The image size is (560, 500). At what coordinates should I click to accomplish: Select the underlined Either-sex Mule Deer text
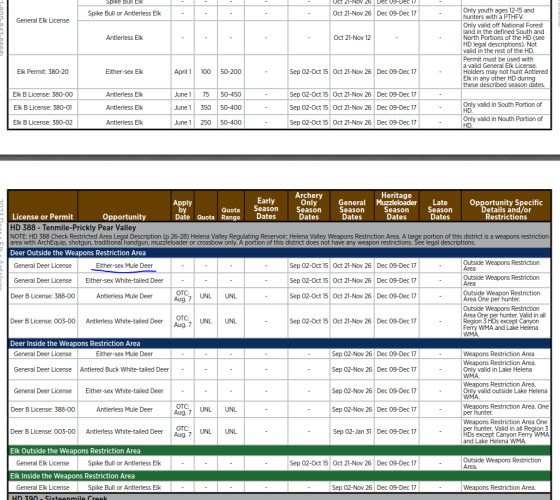[124, 266]
